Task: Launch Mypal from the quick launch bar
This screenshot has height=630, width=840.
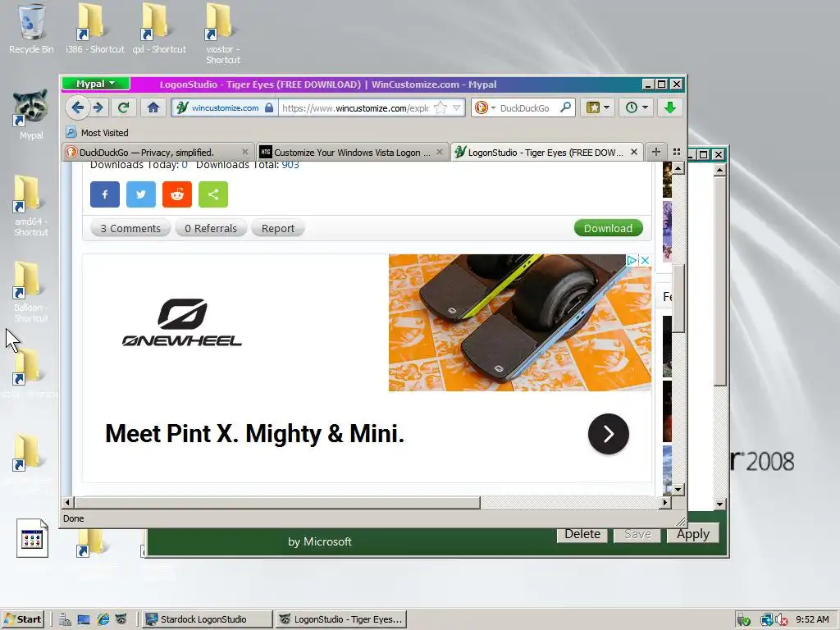Action: point(121,619)
